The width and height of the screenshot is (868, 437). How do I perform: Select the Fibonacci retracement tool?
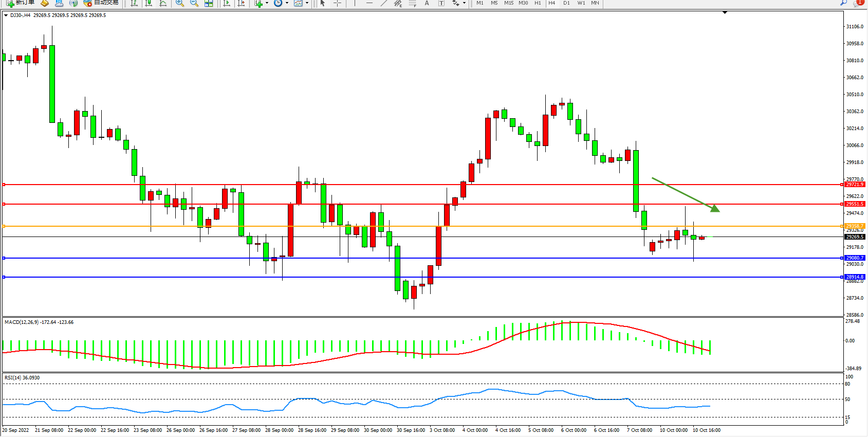coord(412,3)
